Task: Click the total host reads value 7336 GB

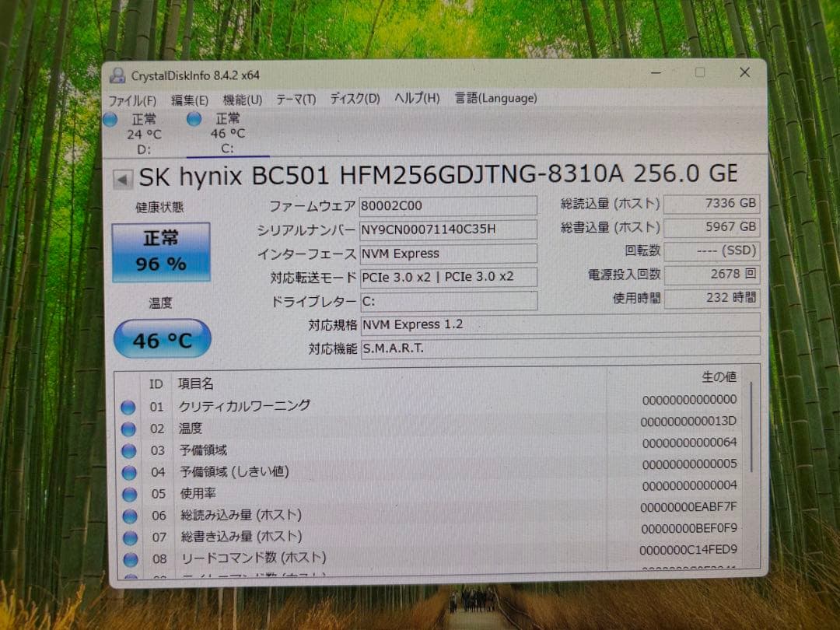Action: (x=712, y=204)
